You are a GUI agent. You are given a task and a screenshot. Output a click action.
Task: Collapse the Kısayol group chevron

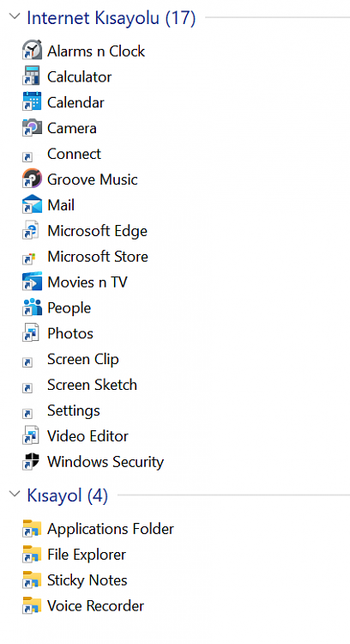(x=15, y=494)
